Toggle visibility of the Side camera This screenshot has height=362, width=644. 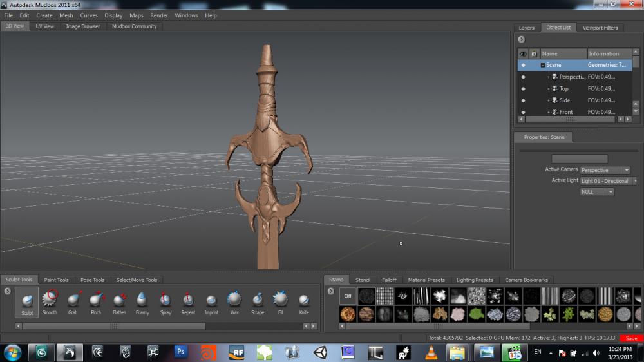click(523, 100)
